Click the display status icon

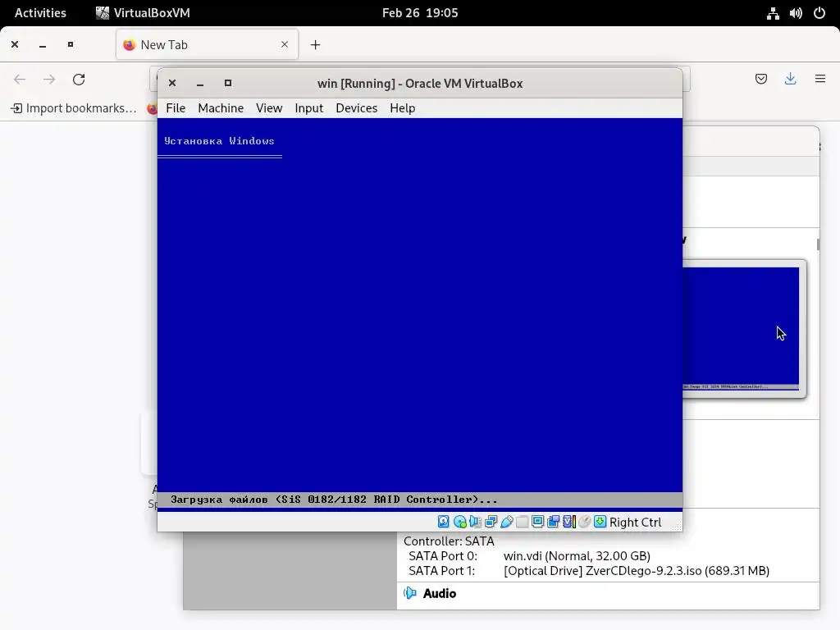pyautogui.click(x=538, y=522)
